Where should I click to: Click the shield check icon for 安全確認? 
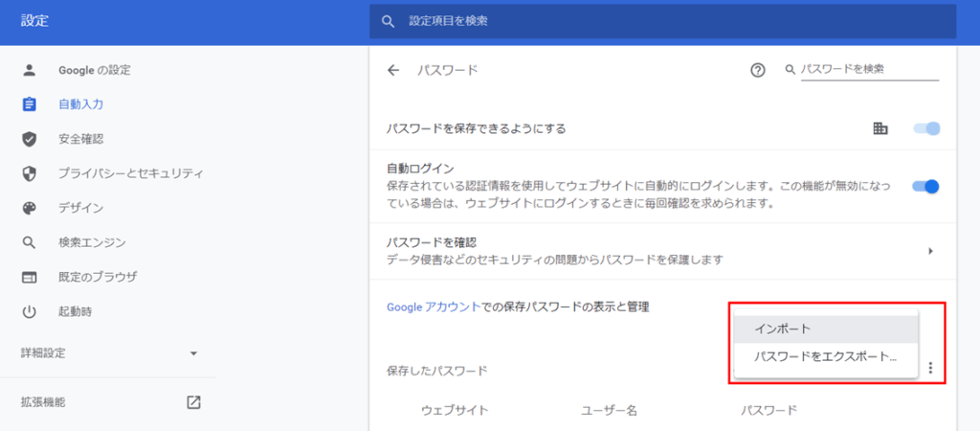coord(30,139)
